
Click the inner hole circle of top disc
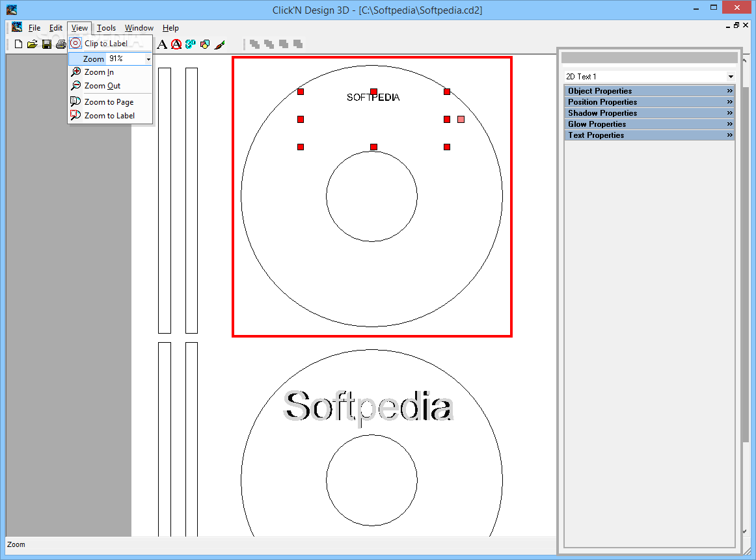click(x=371, y=196)
